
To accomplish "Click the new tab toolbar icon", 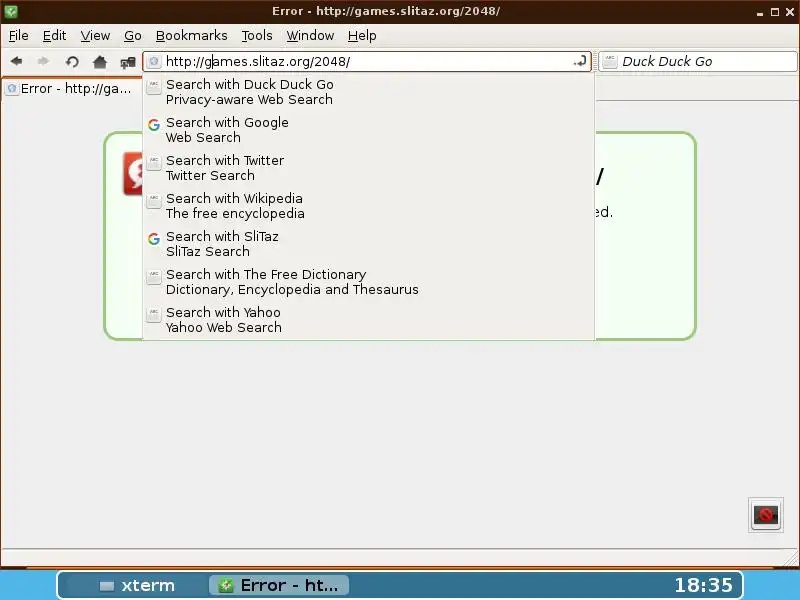I will tap(128, 62).
